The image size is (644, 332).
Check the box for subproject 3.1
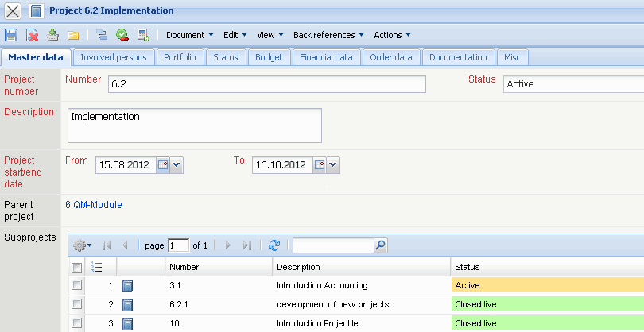(x=77, y=285)
